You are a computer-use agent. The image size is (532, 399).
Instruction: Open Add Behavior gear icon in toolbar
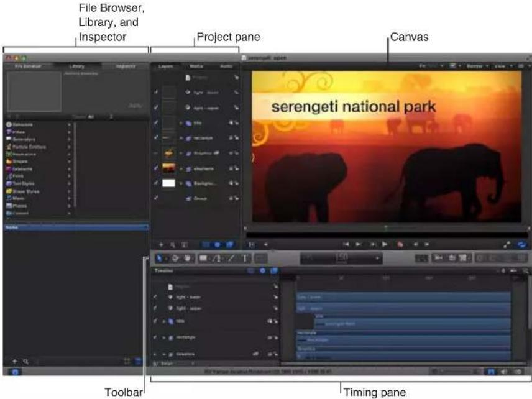click(x=452, y=258)
